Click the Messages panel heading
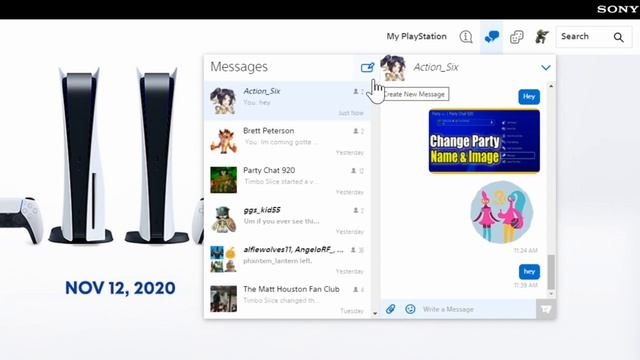 tap(239, 67)
